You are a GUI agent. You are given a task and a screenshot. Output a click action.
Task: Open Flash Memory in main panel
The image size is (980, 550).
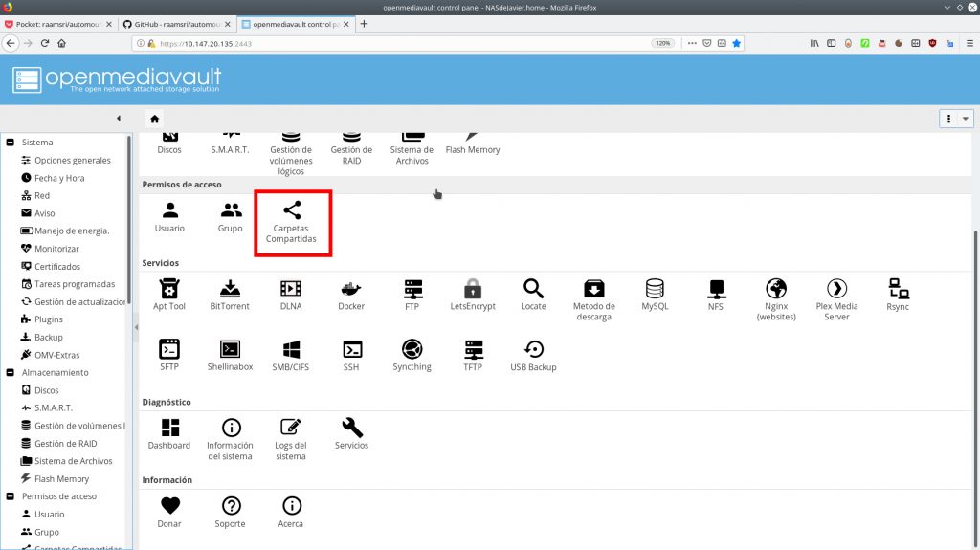pyautogui.click(x=473, y=144)
